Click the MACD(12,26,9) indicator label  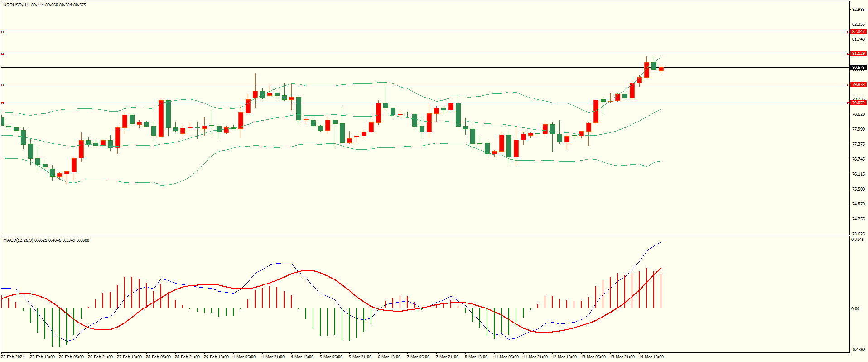click(x=18, y=240)
